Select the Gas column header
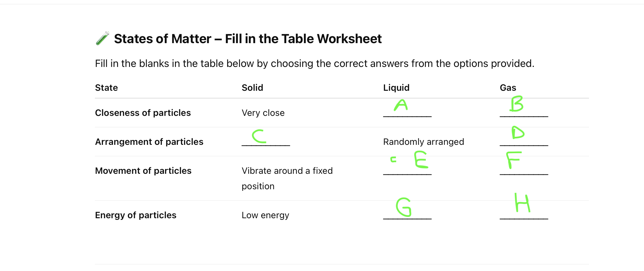 (x=508, y=88)
